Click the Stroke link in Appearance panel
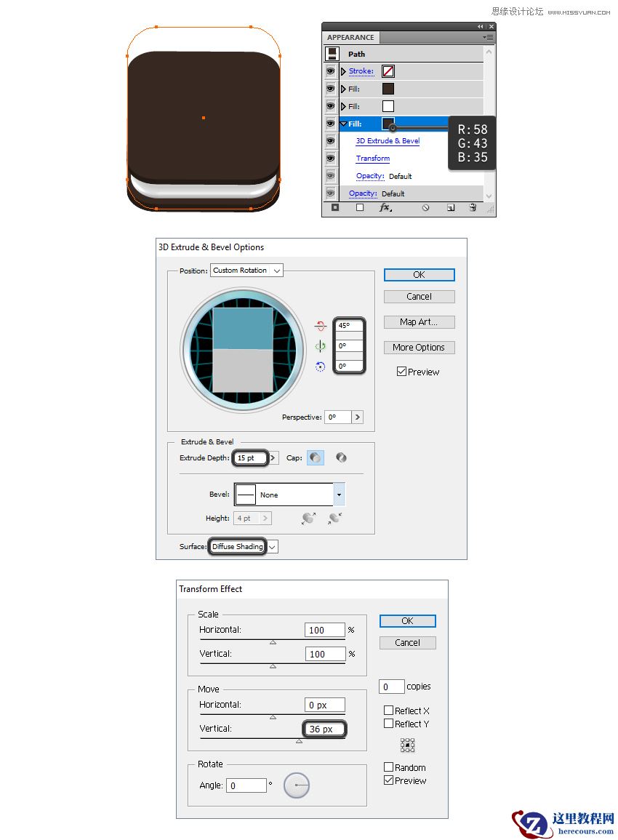 point(361,71)
